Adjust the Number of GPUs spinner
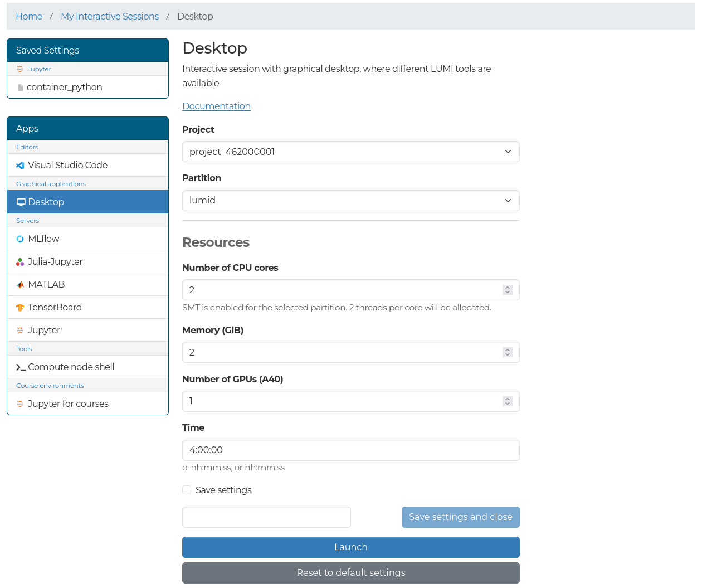Screen dimensions: 702x588 [507, 401]
